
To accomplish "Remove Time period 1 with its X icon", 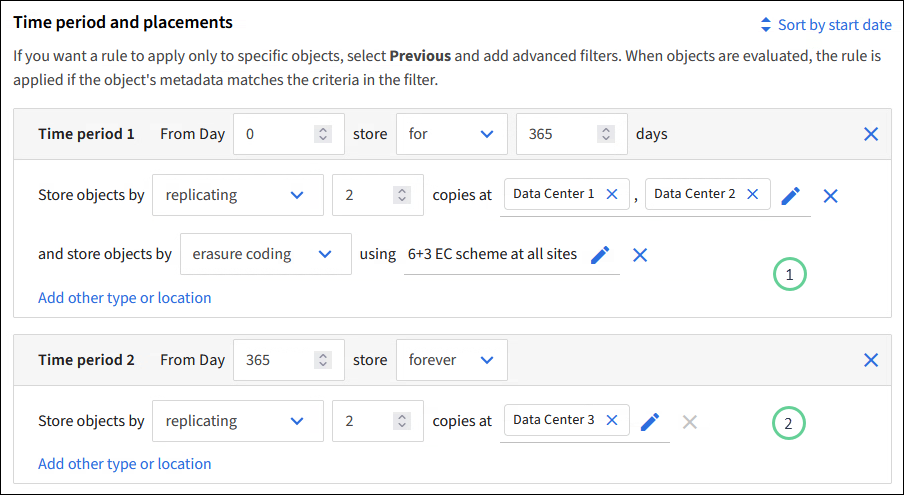I will pyautogui.click(x=871, y=134).
